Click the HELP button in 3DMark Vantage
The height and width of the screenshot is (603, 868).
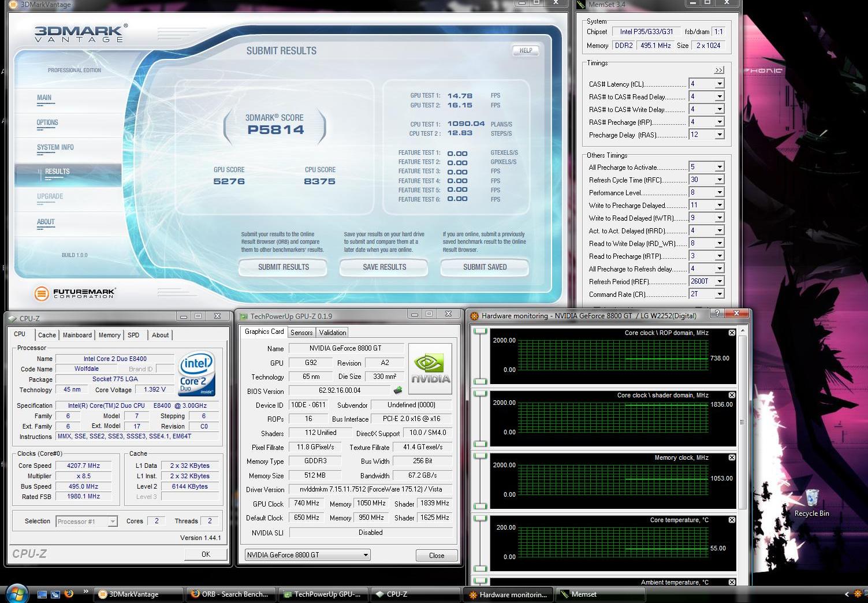[526, 51]
